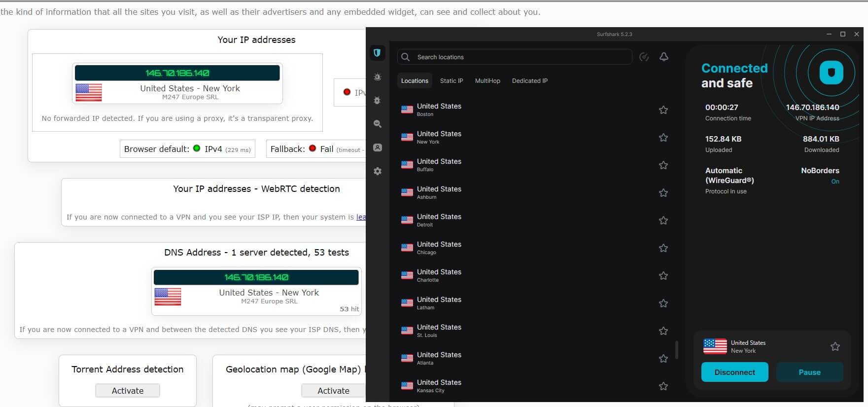The height and width of the screenshot is (407, 868).
Task: Favorite the St. Louis location star
Action: [663, 331]
